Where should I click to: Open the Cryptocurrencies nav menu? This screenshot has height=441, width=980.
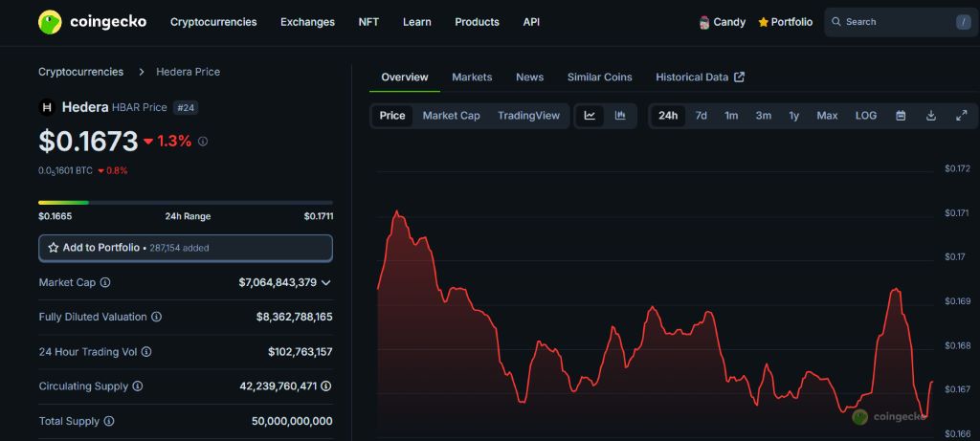click(x=213, y=22)
